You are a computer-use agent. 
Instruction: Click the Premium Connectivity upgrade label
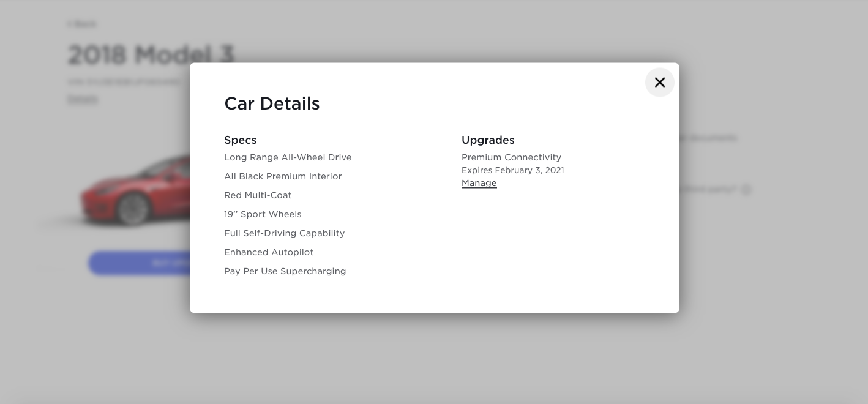point(511,157)
